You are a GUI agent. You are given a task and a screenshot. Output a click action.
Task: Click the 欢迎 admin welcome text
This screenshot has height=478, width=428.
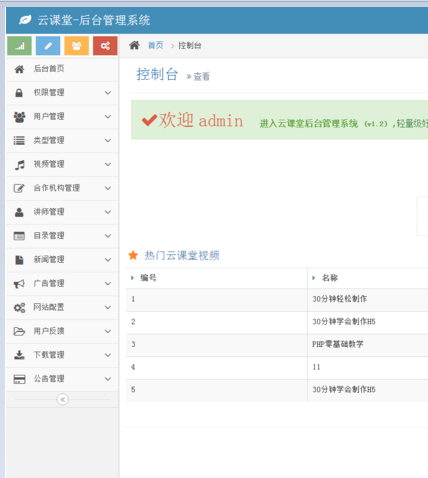(x=201, y=120)
